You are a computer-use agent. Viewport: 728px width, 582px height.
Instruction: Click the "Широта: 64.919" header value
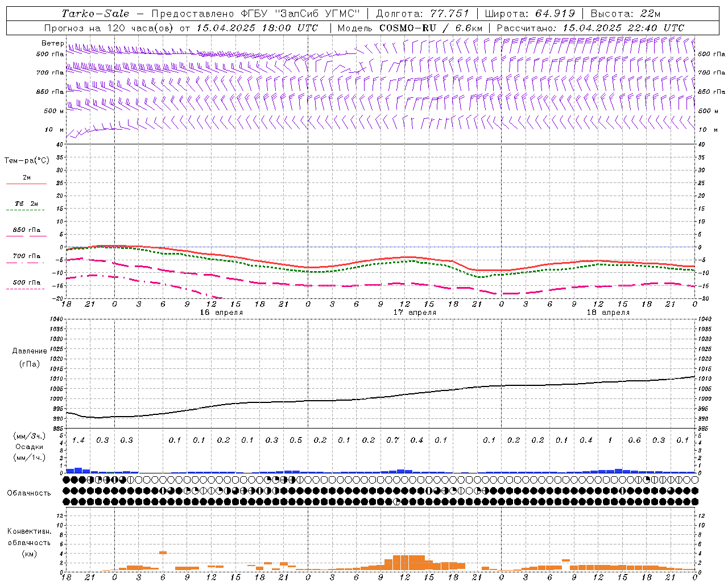[x=530, y=14]
